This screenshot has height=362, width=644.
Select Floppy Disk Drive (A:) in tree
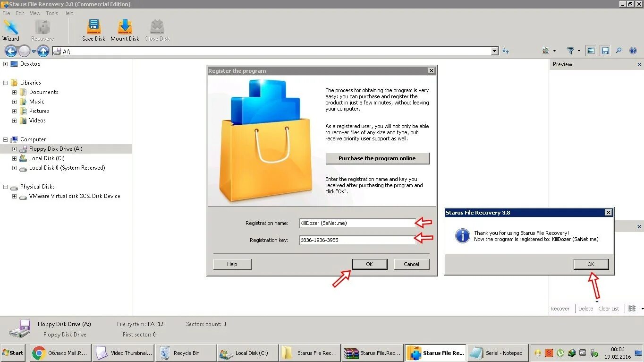56,149
